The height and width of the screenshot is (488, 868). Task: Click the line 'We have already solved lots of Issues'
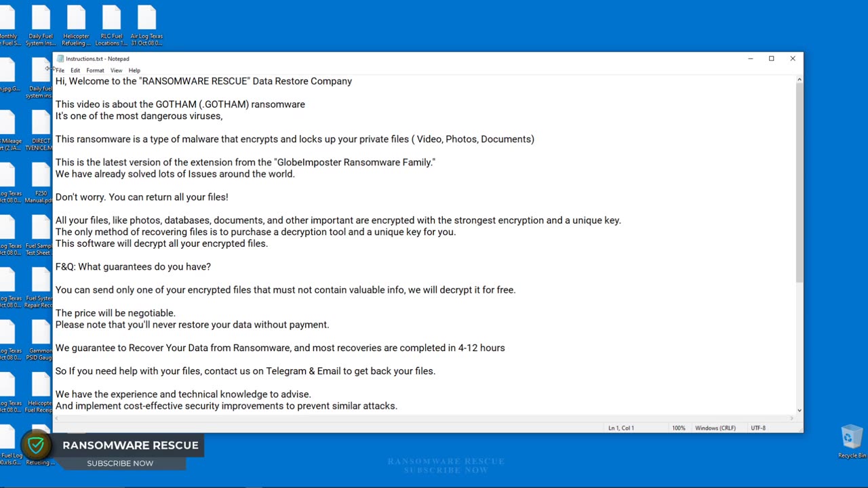(x=175, y=174)
